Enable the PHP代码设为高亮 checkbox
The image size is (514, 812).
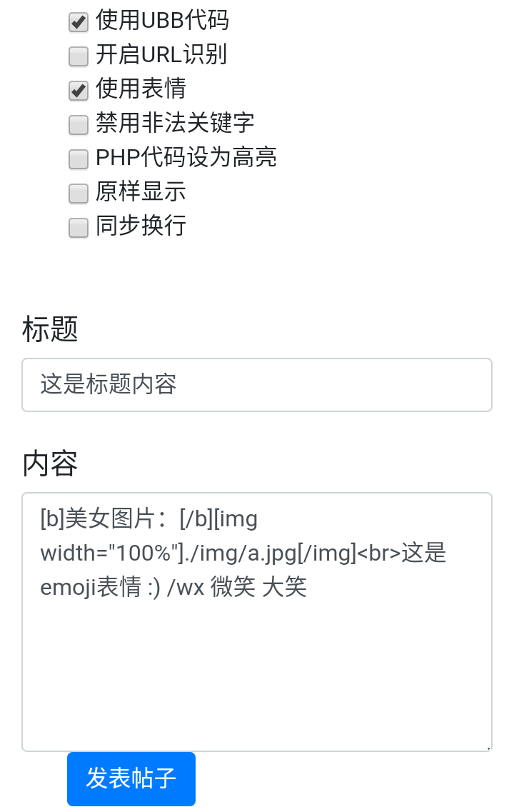[78, 159]
